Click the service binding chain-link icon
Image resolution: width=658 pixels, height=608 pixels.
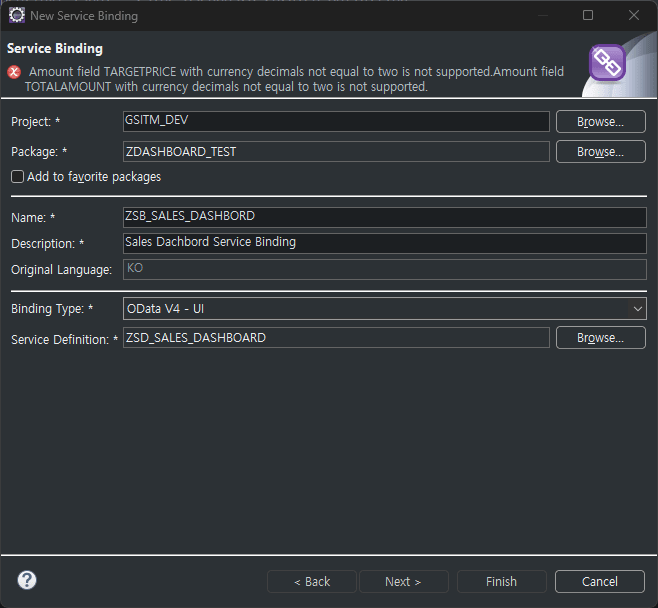click(607, 63)
